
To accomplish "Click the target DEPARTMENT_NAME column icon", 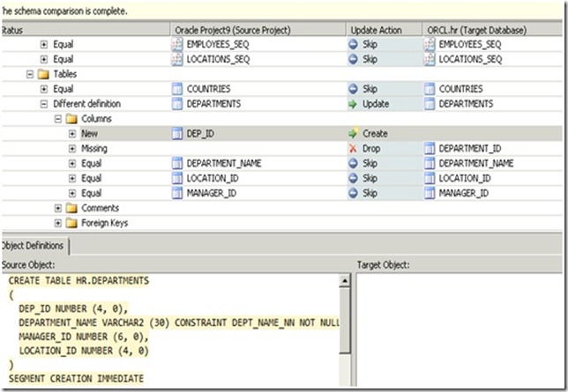I will pyautogui.click(x=430, y=163).
